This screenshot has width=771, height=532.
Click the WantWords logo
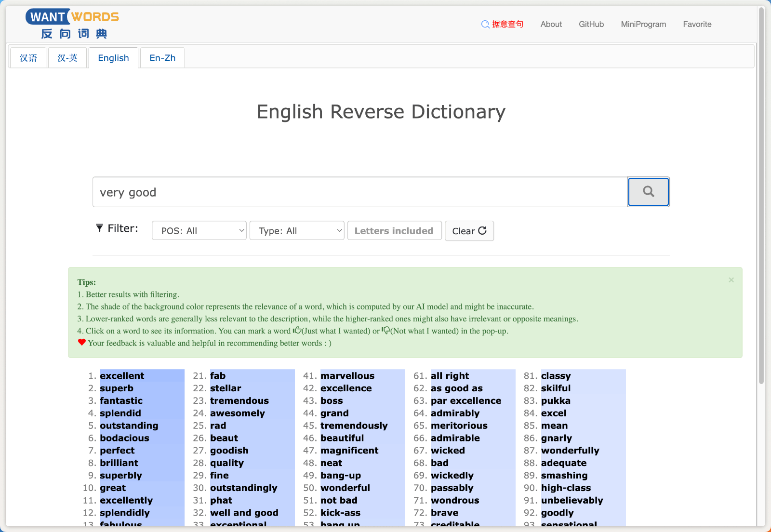tap(72, 24)
